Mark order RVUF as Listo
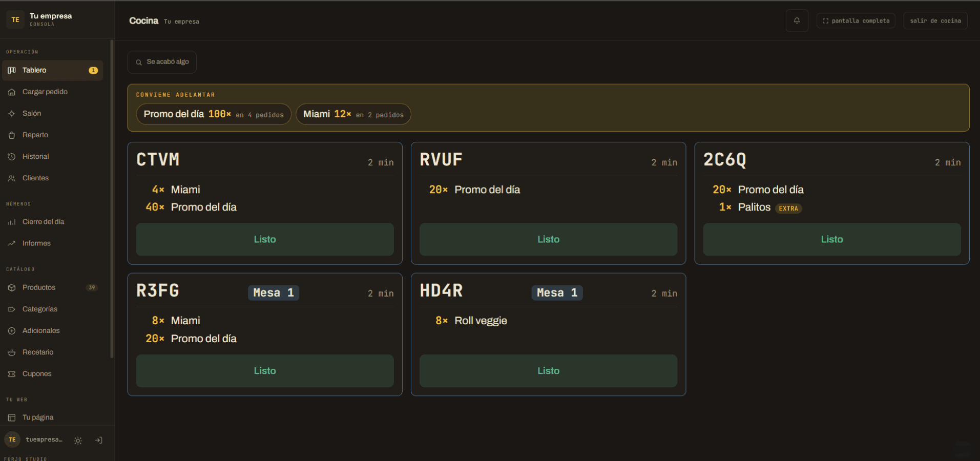Screen dimensions: 980x461 548,239
